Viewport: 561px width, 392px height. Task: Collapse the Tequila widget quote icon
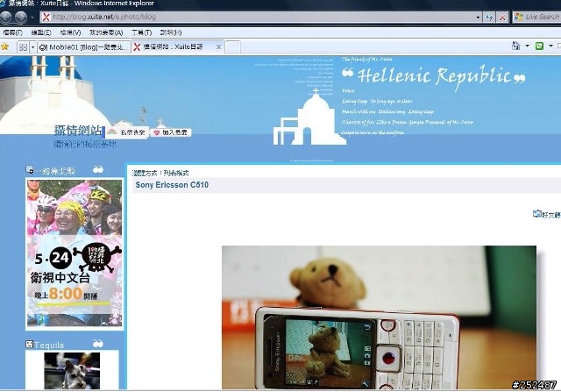pyautogui.click(x=98, y=344)
